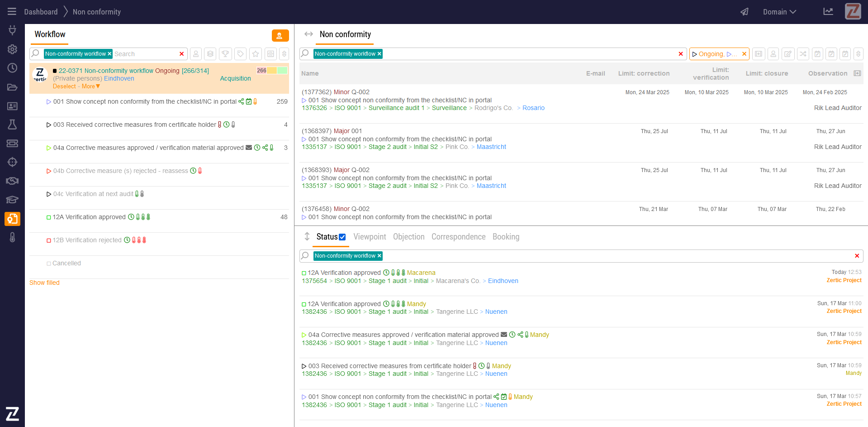Toggle the star favorites filter in Workflow
This screenshot has height=427, width=868.
256,54
